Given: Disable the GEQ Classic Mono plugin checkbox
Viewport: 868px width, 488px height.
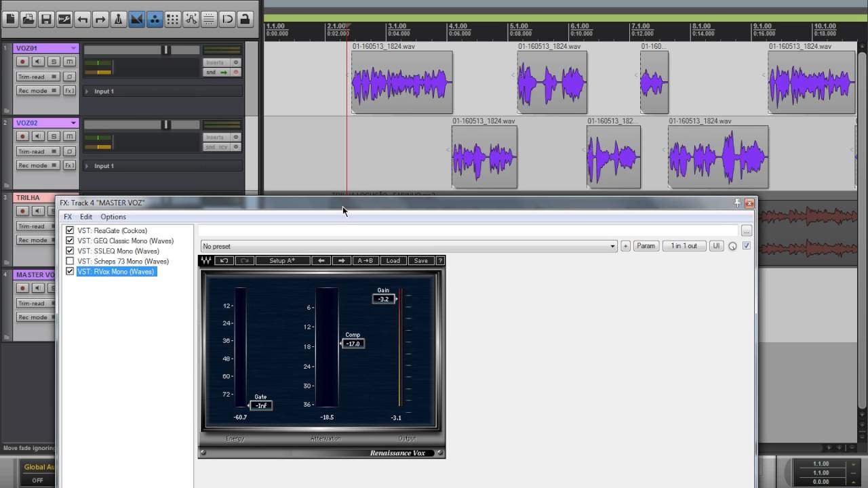Looking at the screenshot, I should coord(70,241).
